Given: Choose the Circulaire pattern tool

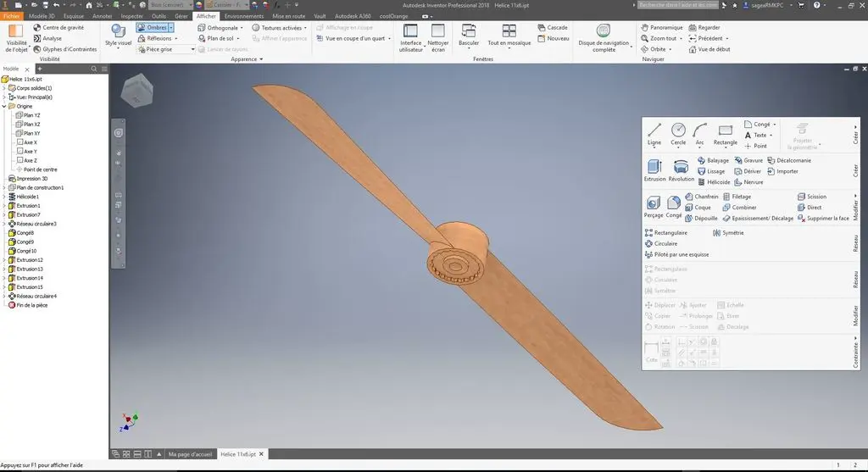Looking at the screenshot, I should pyautogui.click(x=661, y=243).
